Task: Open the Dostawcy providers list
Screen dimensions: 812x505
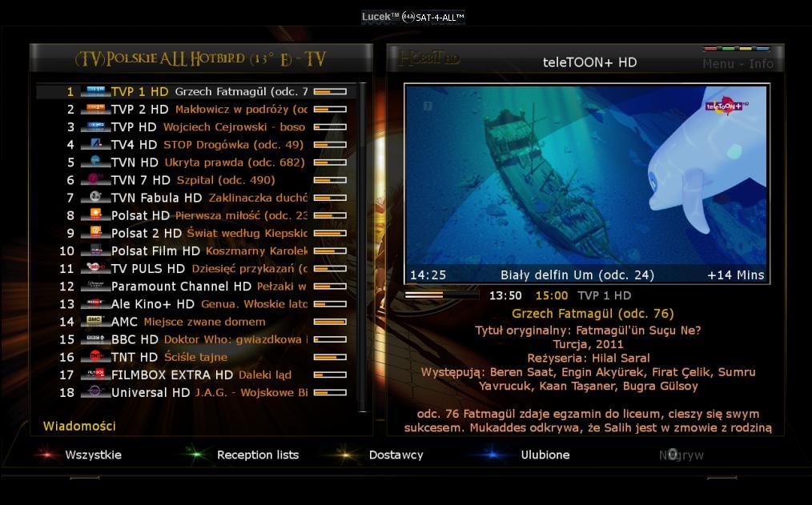Action: pos(396,455)
